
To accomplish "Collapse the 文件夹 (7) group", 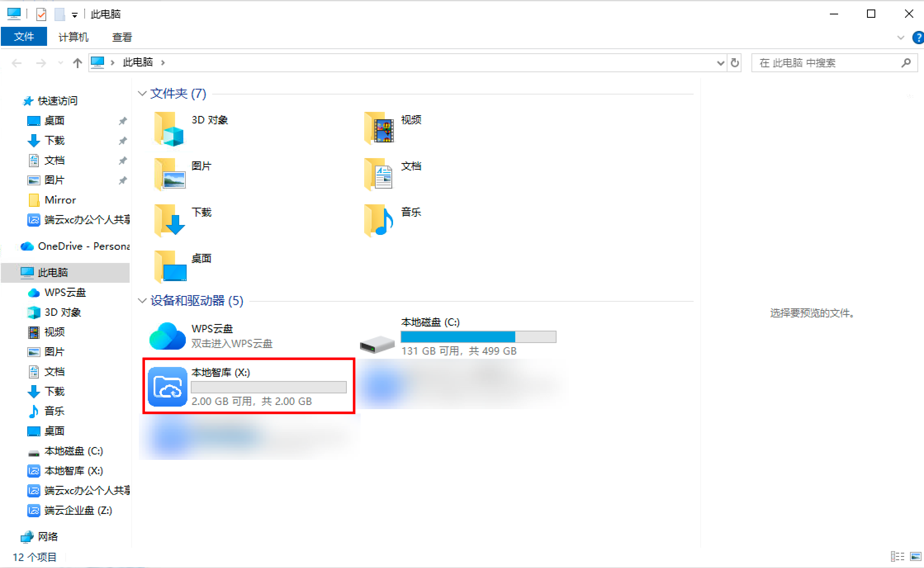I will click(142, 94).
